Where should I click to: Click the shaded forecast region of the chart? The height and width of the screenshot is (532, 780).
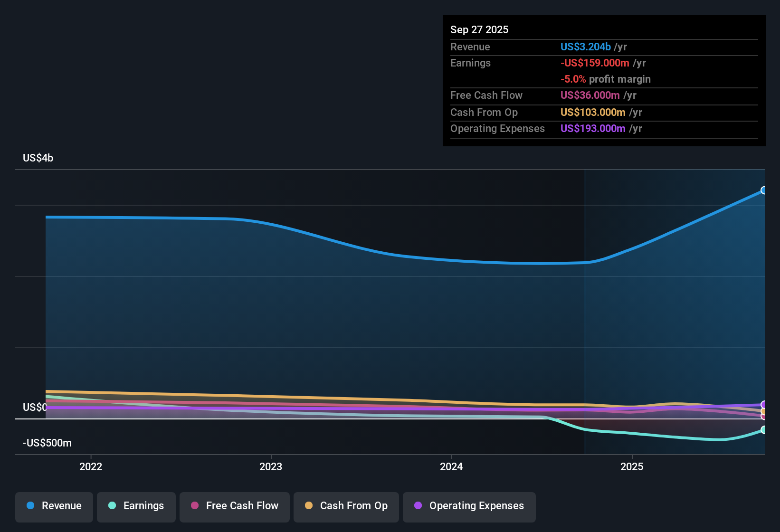(x=675, y=309)
